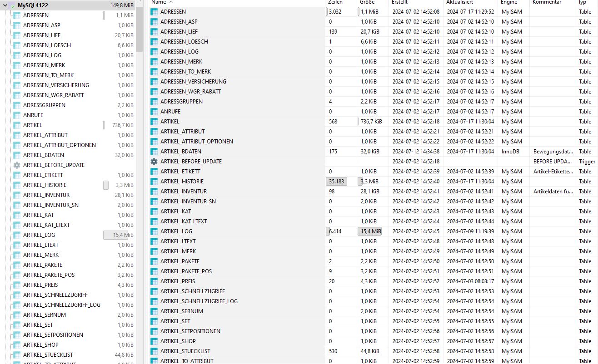598x364 pixels.
Task: Click ARTIKEL_ETIKETT table icon in list
Action: tap(154, 172)
